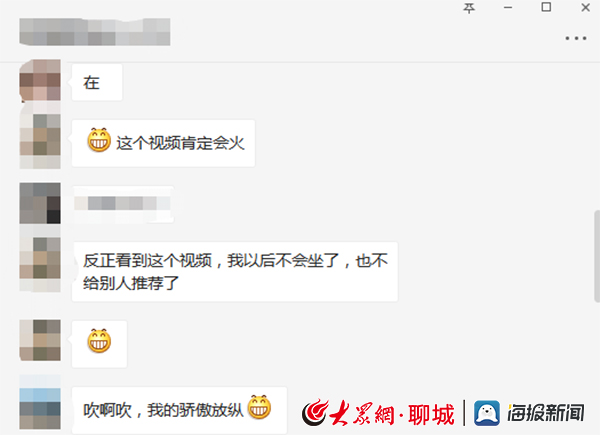Click the blurred message bubble
This screenshot has height=435, width=600.
point(123,204)
